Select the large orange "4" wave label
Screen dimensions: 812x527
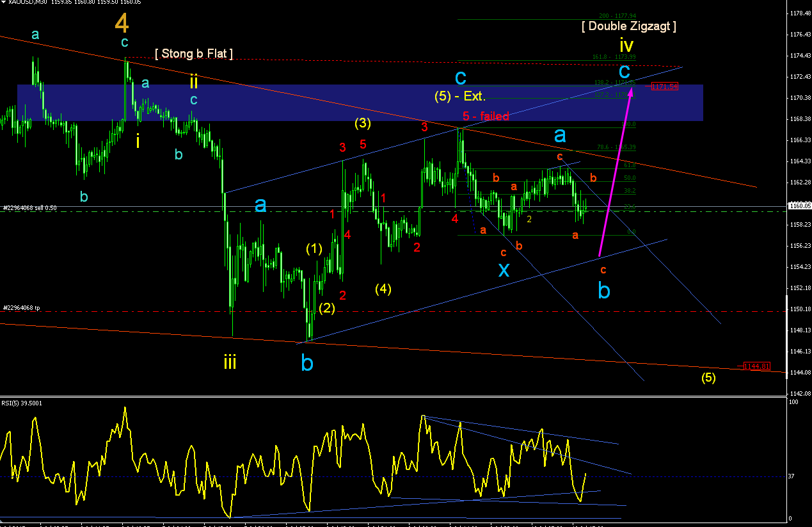[x=122, y=23]
